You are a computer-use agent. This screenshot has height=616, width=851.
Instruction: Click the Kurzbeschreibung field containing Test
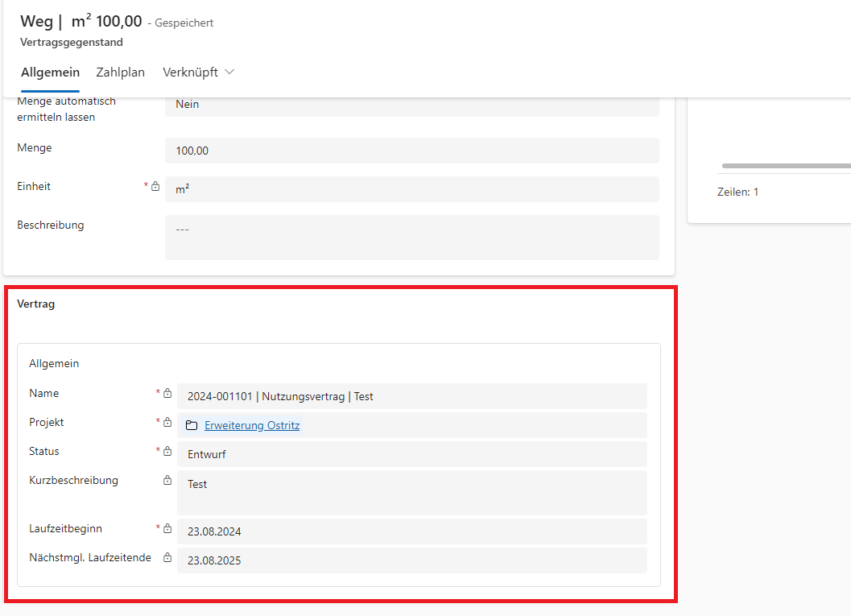pyautogui.click(x=411, y=492)
